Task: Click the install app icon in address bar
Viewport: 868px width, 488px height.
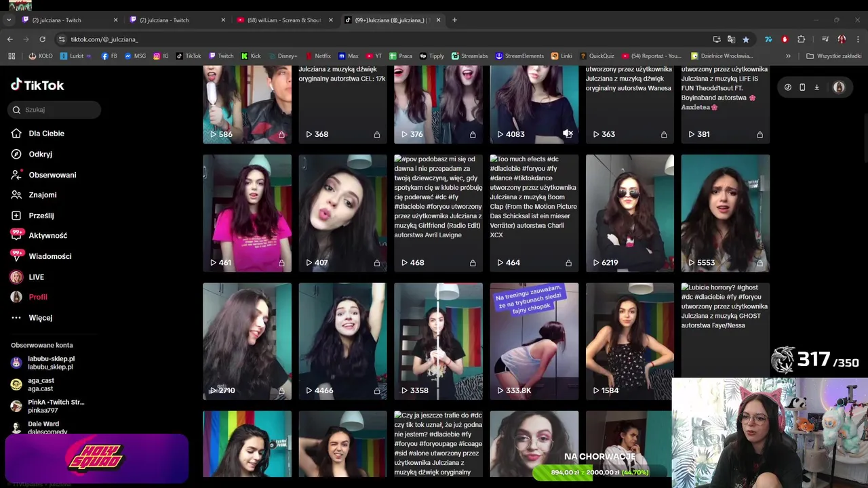Action: point(717,39)
